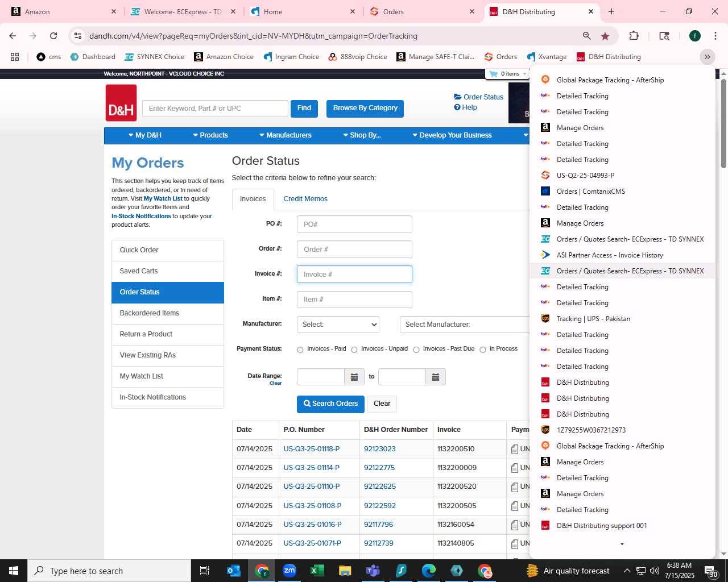Expand the Products menu
This screenshot has height=582, width=728.
click(x=210, y=135)
